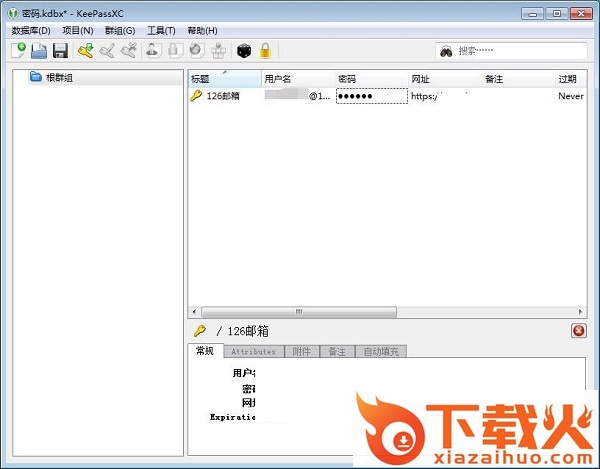Copy URL to clipboard globe icon

pos(197,50)
